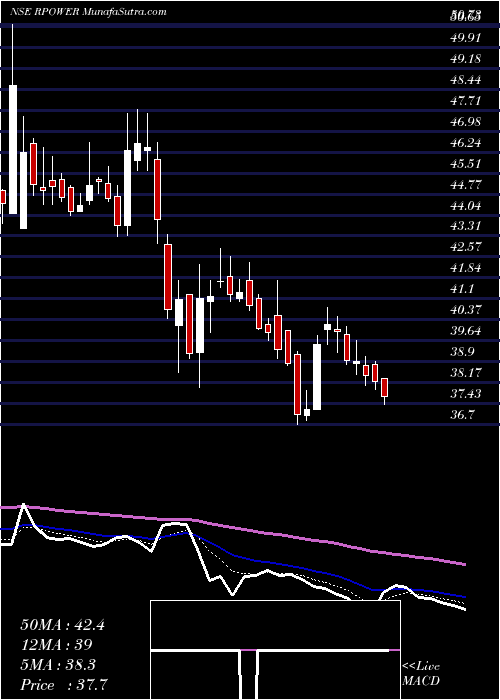The height and width of the screenshot is (700, 500).
Task: Click the 46.98 price axis label
Action: [x=465, y=122]
